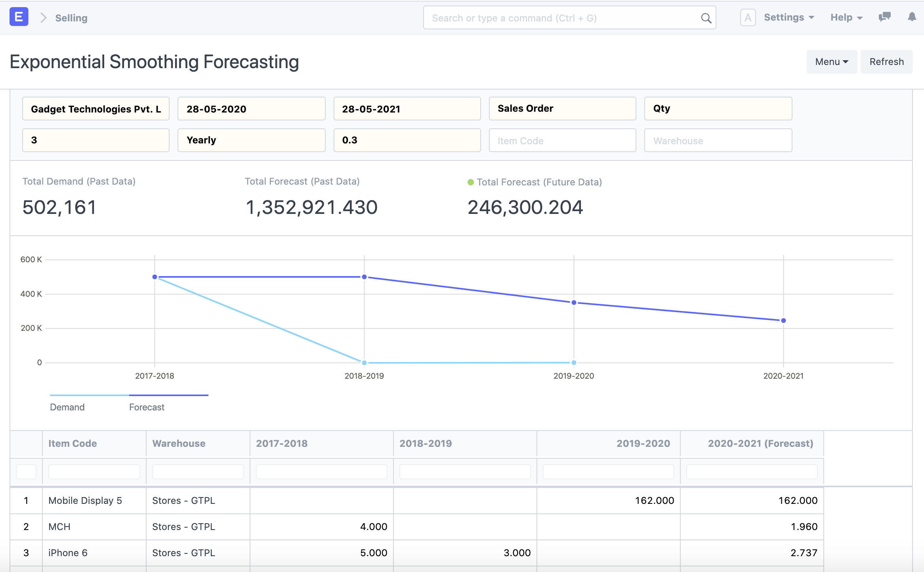This screenshot has width=924, height=572.
Task: Open the notifications bell icon
Action: 912,17
